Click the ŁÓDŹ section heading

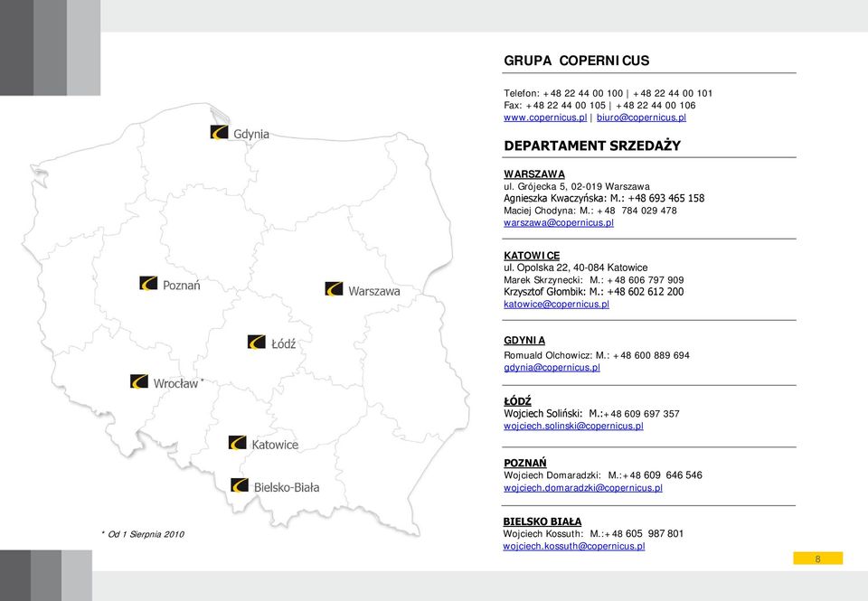click(x=517, y=400)
